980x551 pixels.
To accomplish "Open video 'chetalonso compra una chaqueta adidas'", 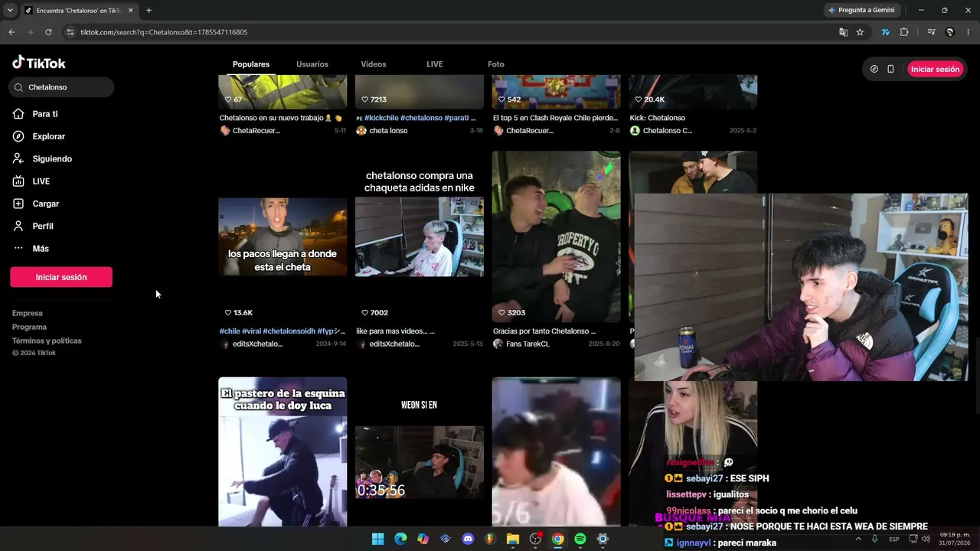I will (x=420, y=236).
